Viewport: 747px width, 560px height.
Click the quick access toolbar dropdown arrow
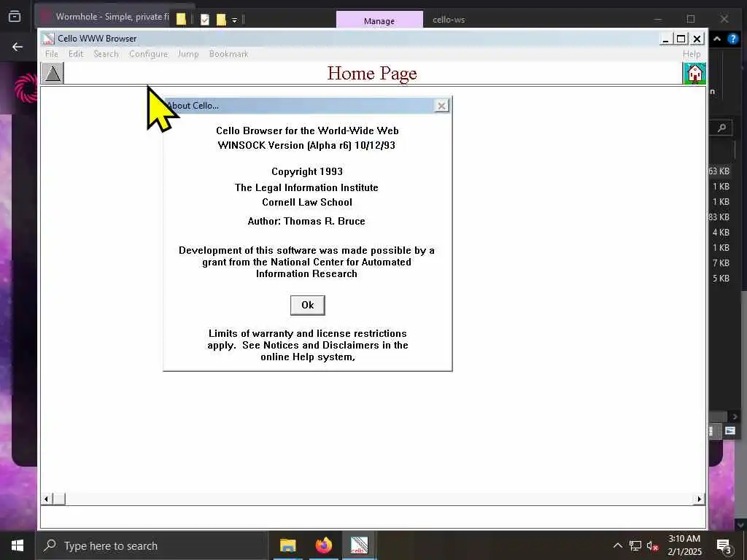234,20
